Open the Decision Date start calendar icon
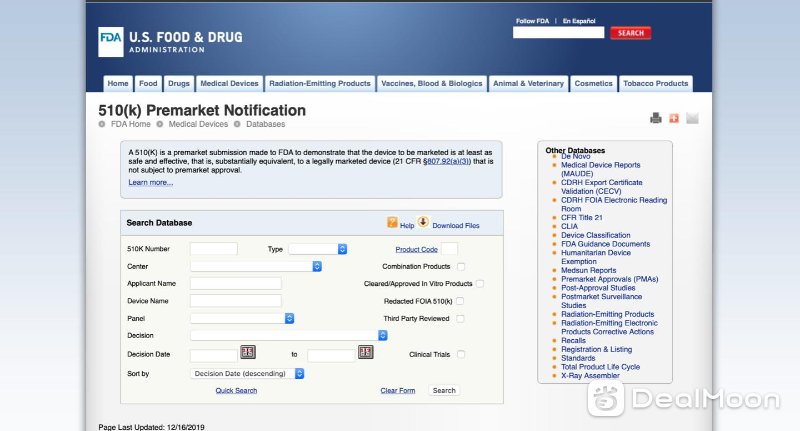Image resolution: width=800 pixels, height=431 pixels. [x=248, y=352]
